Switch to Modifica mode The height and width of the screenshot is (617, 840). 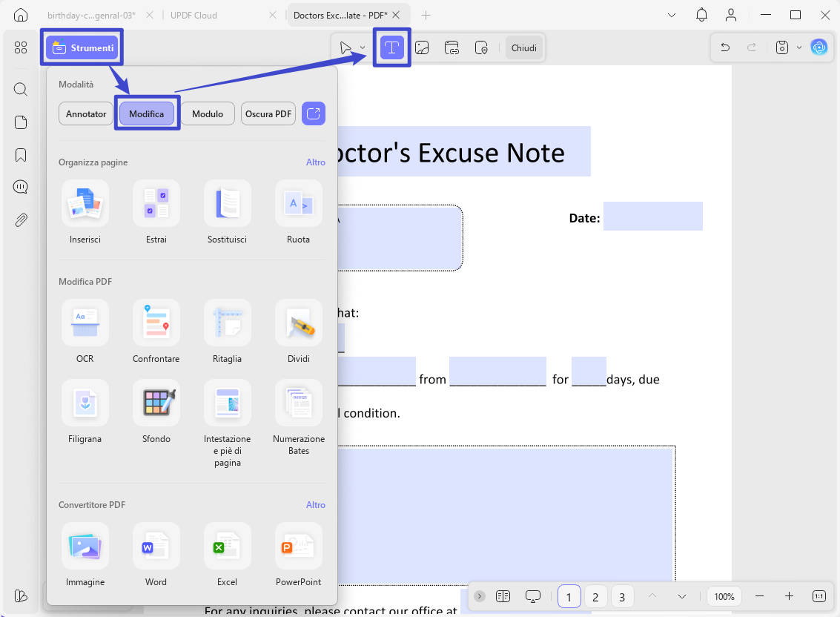pyautogui.click(x=146, y=113)
